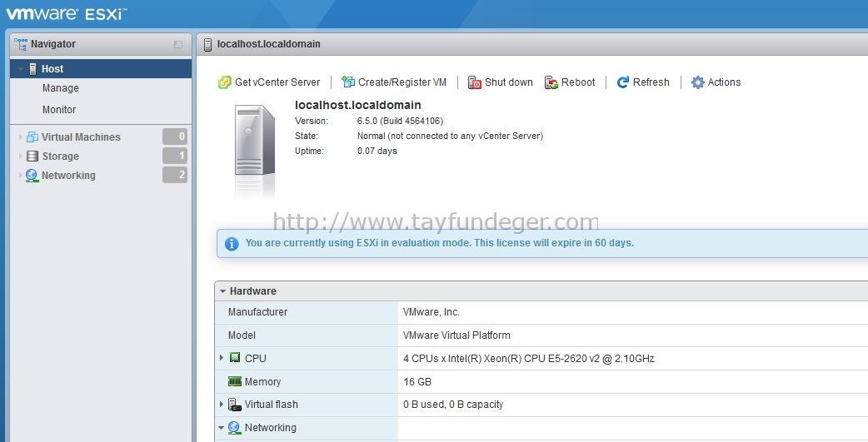Click the VMware ESXi logo
The width and height of the screenshot is (868, 442).
coord(67,14)
